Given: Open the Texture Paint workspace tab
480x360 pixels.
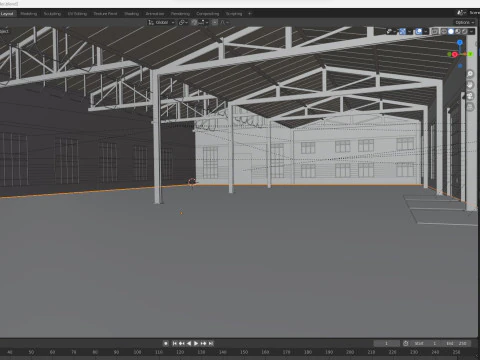Looking at the screenshot, I should pos(105,14).
